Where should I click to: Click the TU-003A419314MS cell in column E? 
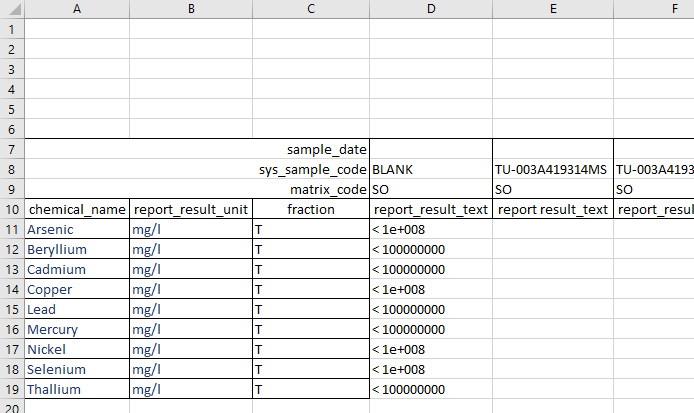coord(552,169)
